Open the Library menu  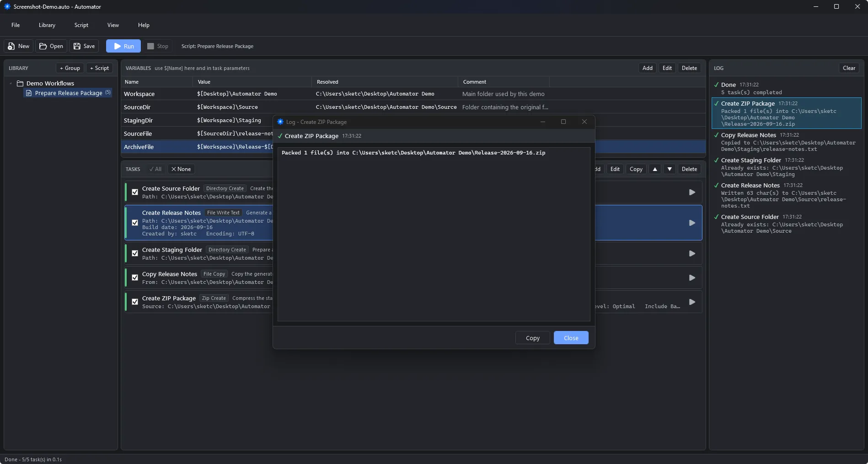47,25
